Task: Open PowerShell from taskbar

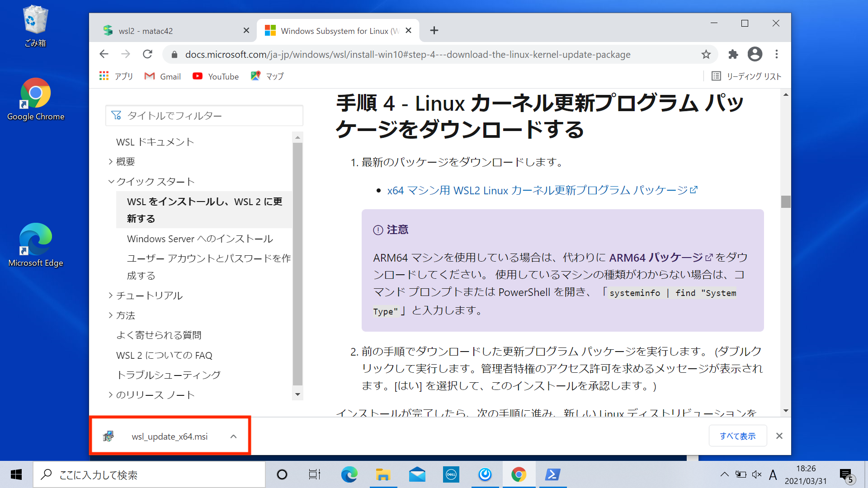Action: [552, 474]
